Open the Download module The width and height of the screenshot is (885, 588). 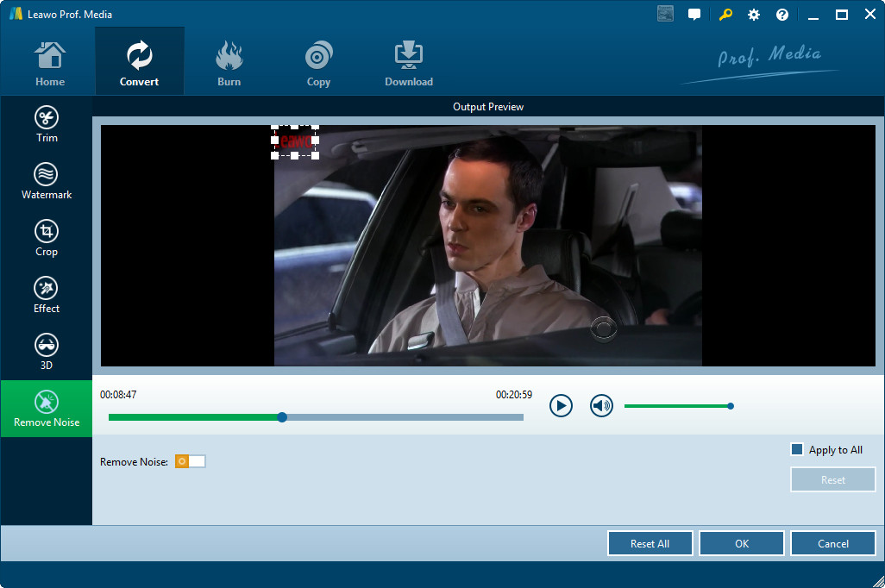point(409,63)
